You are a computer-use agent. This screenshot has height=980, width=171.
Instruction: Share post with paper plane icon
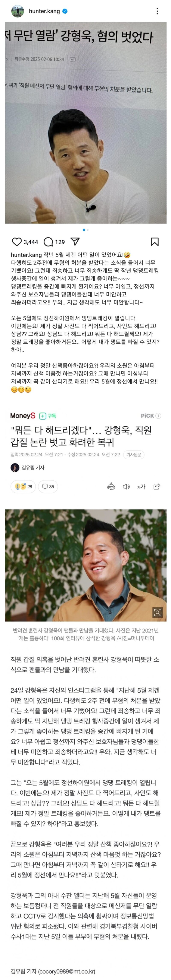click(75, 242)
